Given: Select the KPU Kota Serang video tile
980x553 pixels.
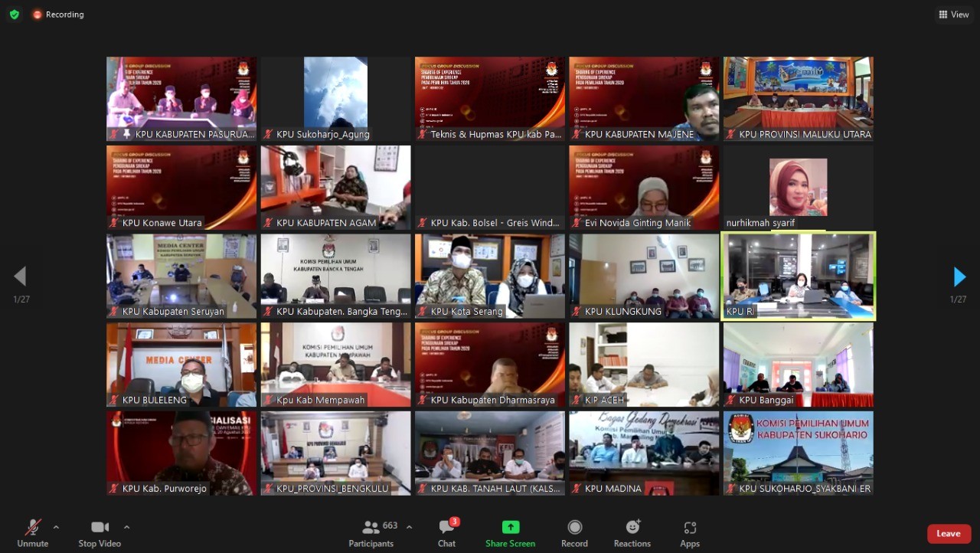Looking at the screenshot, I should (490, 276).
